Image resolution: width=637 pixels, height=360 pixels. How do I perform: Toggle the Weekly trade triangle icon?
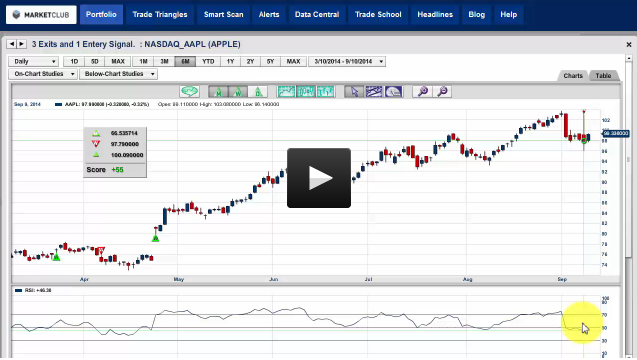click(x=238, y=91)
